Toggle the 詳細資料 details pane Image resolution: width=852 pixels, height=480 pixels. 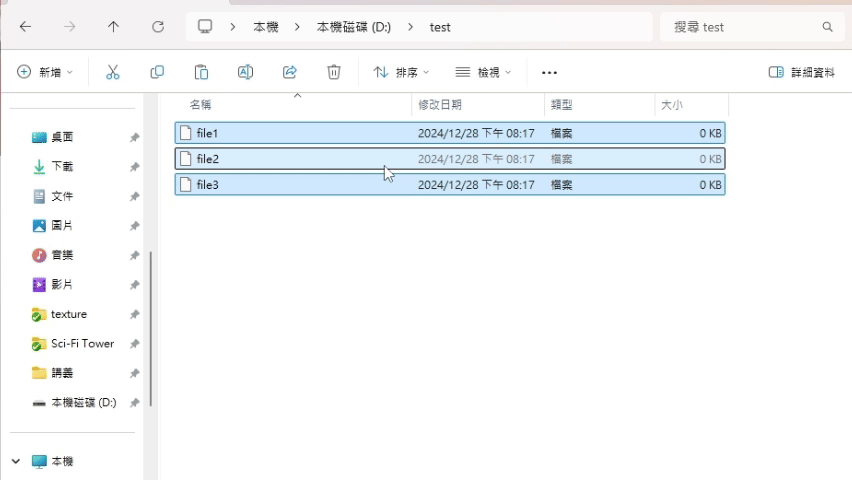pos(801,72)
